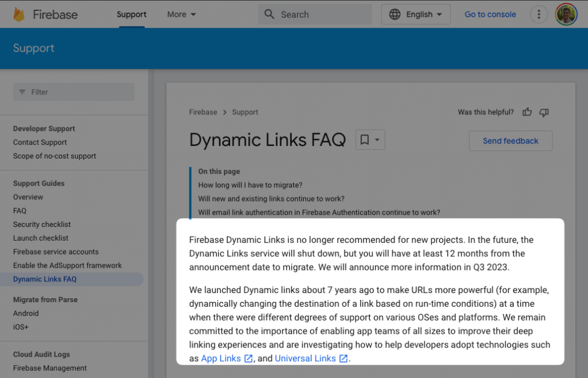Click the search magnifier icon

click(269, 14)
